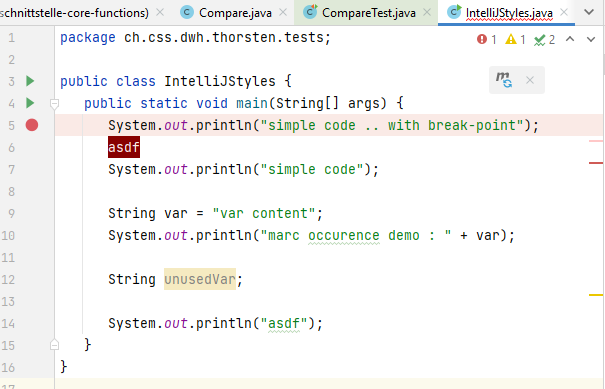This screenshot has width=605, height=389.
Task: Click the red error stripe marker
Action: [596, 163]
